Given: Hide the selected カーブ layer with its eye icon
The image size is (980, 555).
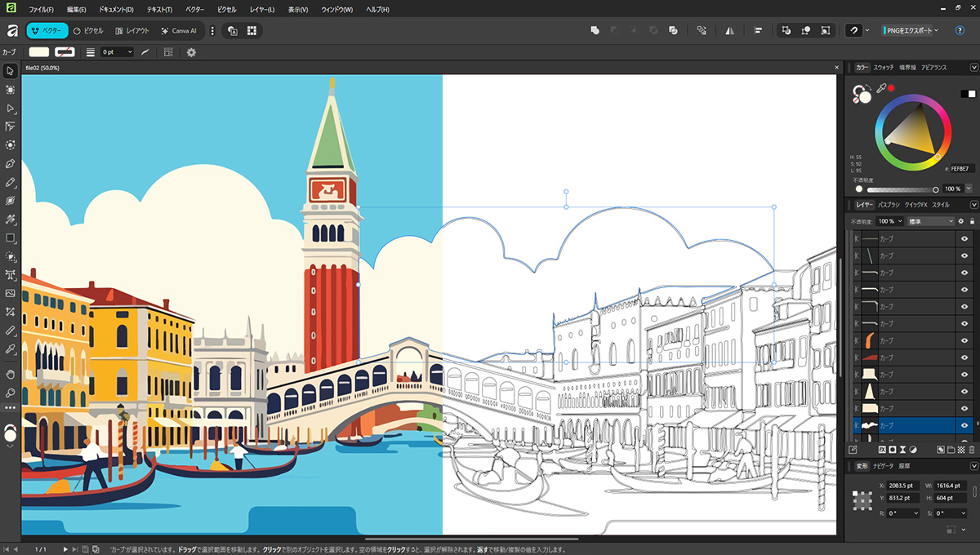Looking at the screenshot, I should tap(964, 425).
